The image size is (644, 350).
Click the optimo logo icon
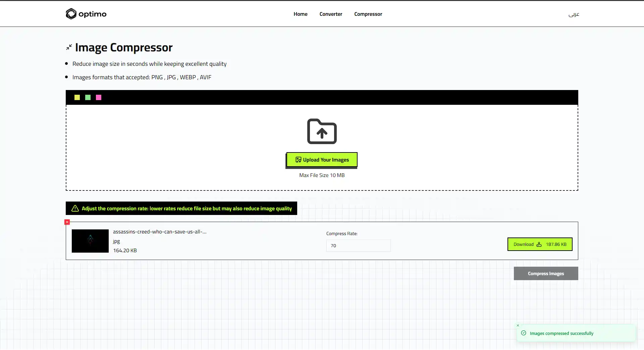pos(71,14)
